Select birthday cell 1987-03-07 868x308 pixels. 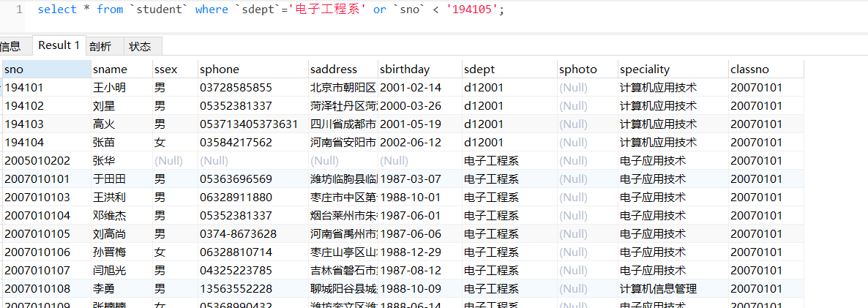[x=419, y=179]
